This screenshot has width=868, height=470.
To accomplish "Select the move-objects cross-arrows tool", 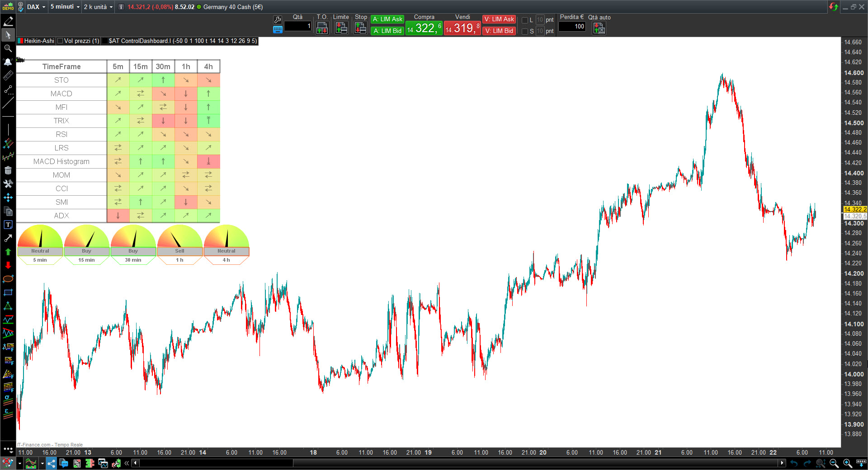I will (x=8, y=197).
